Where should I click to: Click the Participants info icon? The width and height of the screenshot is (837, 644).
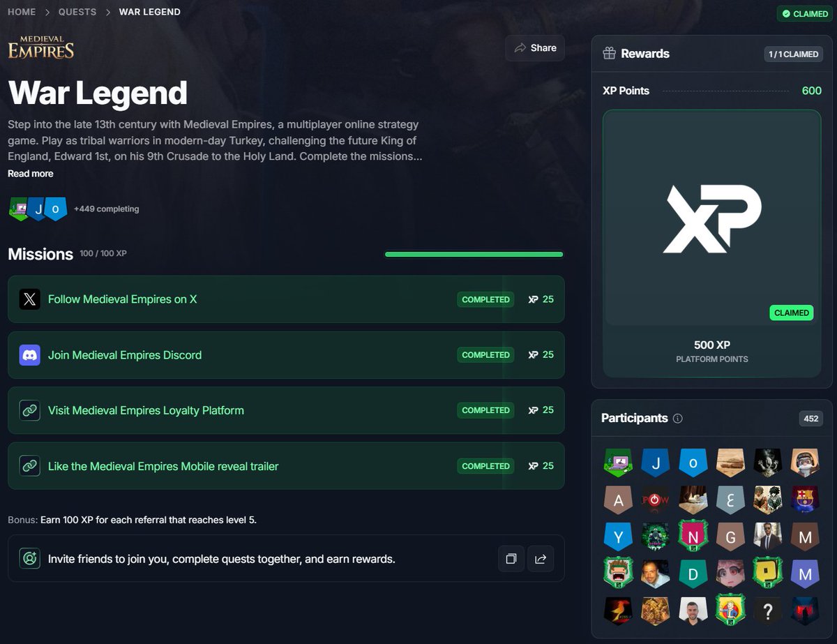[x=677, y=419]
